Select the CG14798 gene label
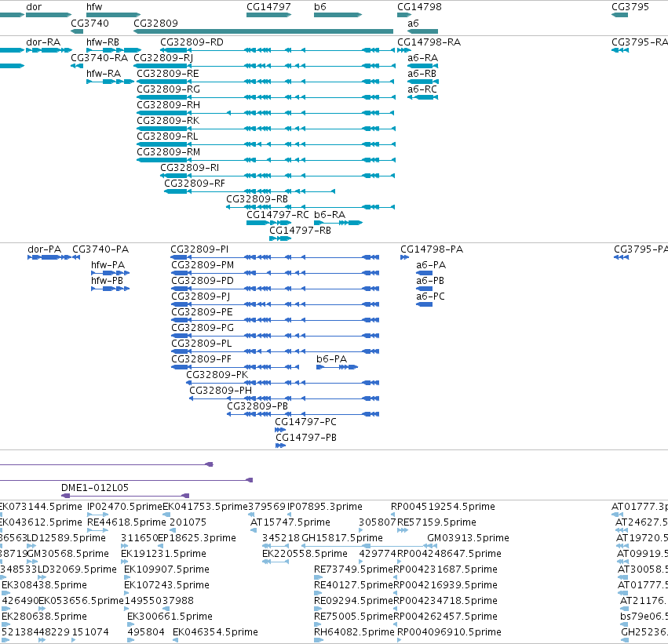The width and height of the screenshot is (668, 644). pos(419,7)
